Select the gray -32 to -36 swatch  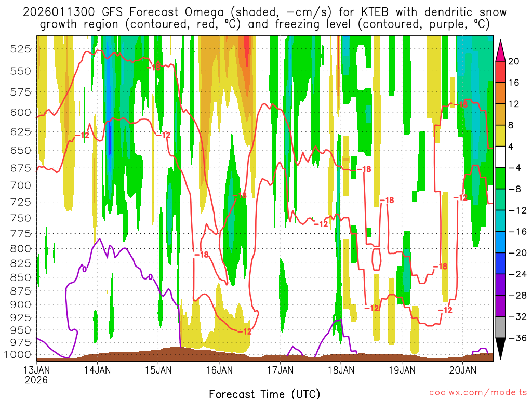500,327
